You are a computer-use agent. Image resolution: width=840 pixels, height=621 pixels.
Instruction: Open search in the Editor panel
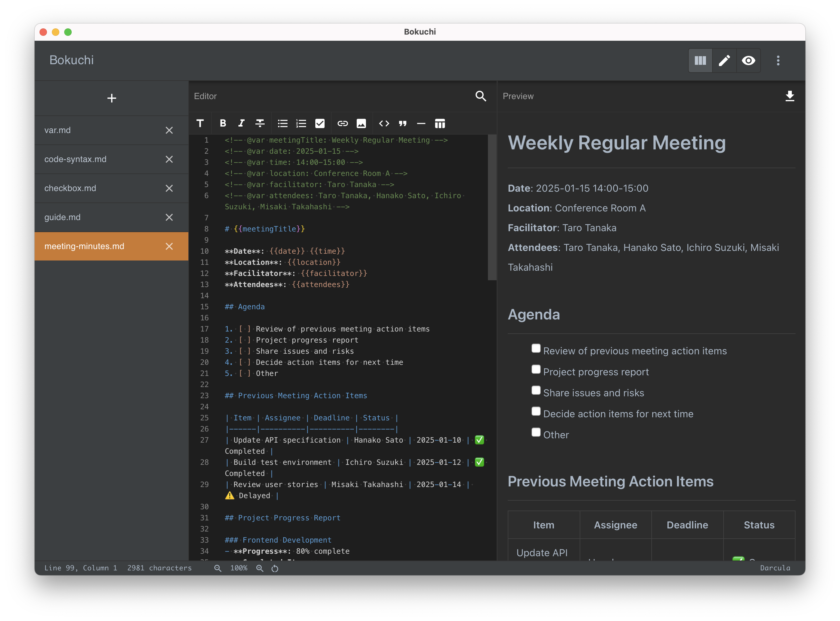click(x=481, y=96)
